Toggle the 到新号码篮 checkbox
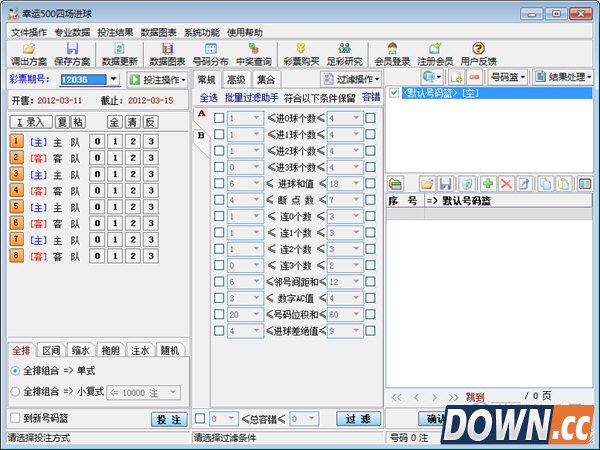The height and width of the screenshot is (450, 600). [x=15, y=418]
